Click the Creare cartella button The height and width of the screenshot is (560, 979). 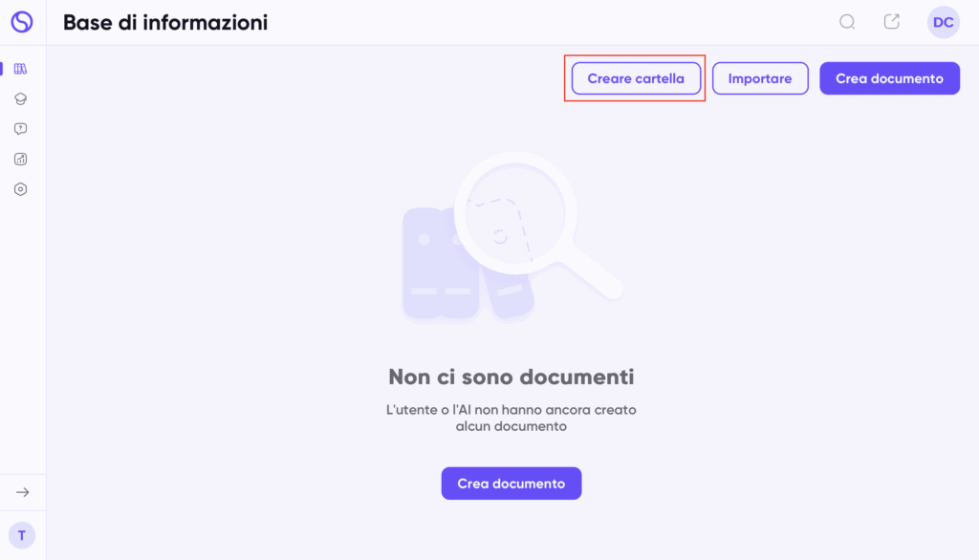[x=636, y=78]
